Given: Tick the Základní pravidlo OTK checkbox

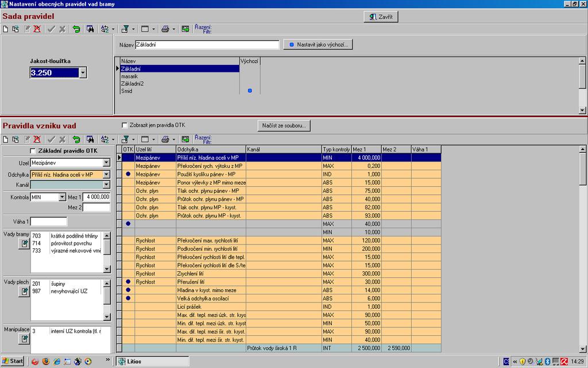Looking at the screenshot, I should point(33,151).
